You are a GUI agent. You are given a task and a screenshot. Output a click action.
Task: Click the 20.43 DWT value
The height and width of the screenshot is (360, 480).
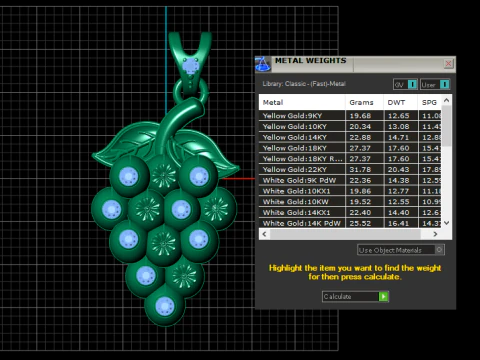[398, 169]
